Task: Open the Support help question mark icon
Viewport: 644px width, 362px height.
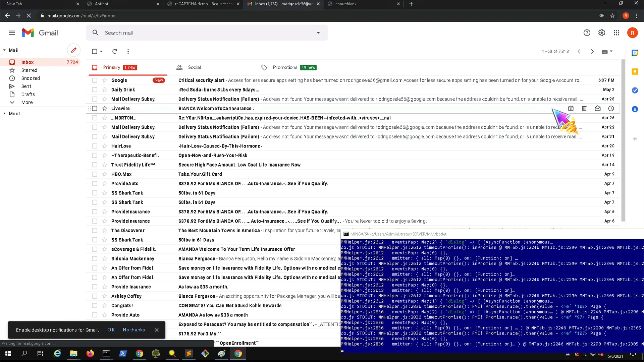Action: pos(587,33)
